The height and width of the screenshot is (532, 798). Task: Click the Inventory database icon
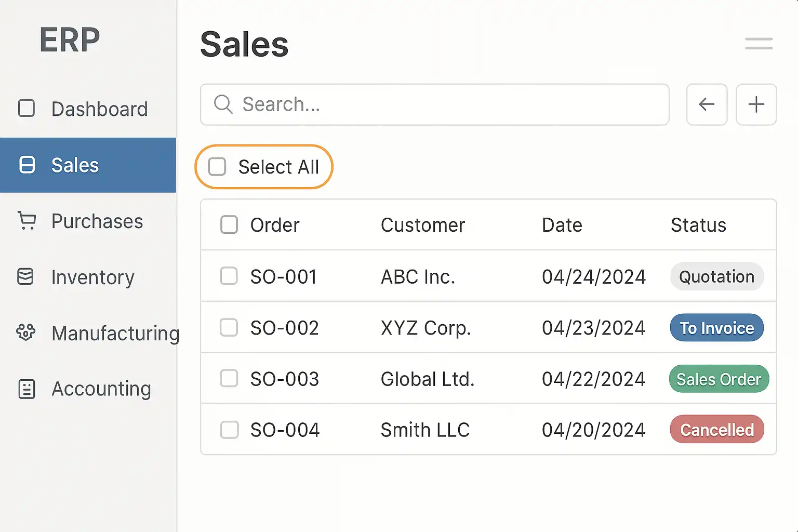(x=25, y=276)
